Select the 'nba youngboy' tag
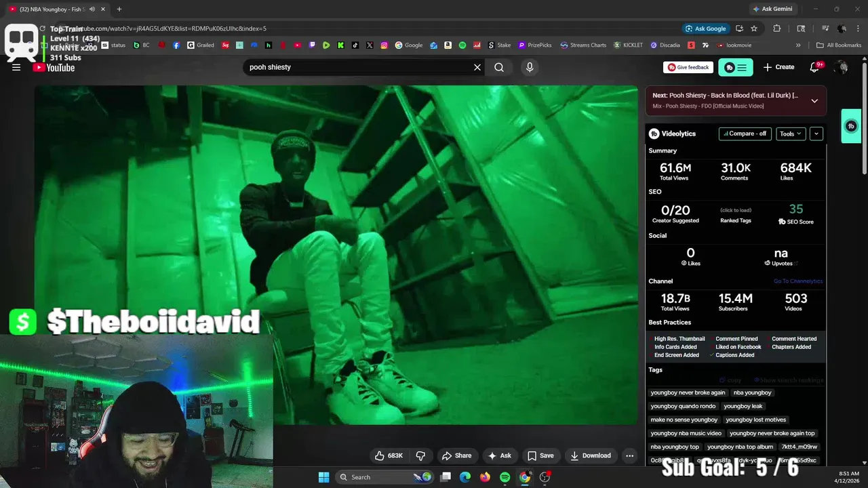Viewport: 868px width, 488px height. (752, 392)
